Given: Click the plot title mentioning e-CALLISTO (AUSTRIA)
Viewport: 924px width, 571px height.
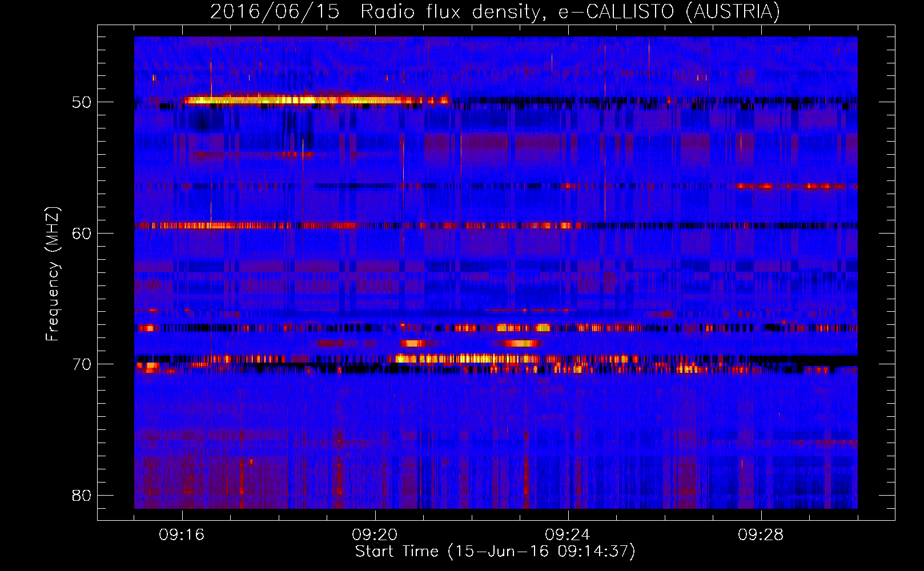Looking at the screenshot, I should click(x=495, y=11).
